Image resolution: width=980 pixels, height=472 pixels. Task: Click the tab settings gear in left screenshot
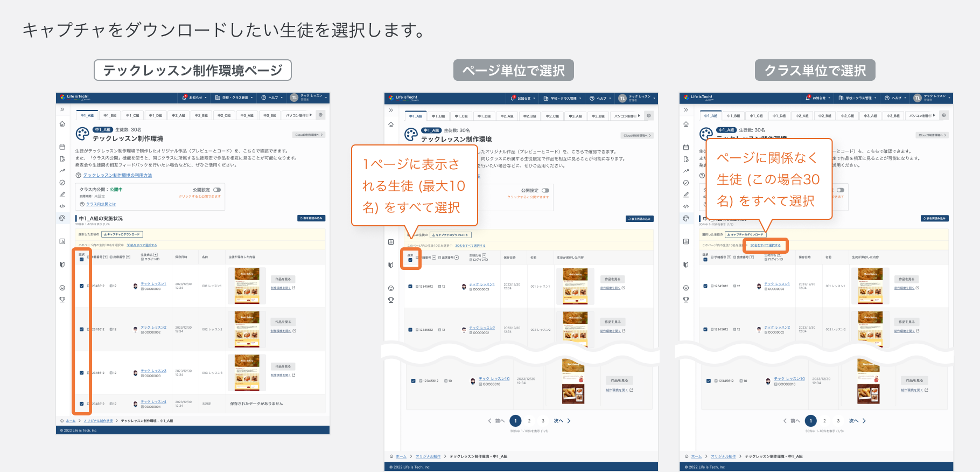pyautogui.click(x=320, y=115)
